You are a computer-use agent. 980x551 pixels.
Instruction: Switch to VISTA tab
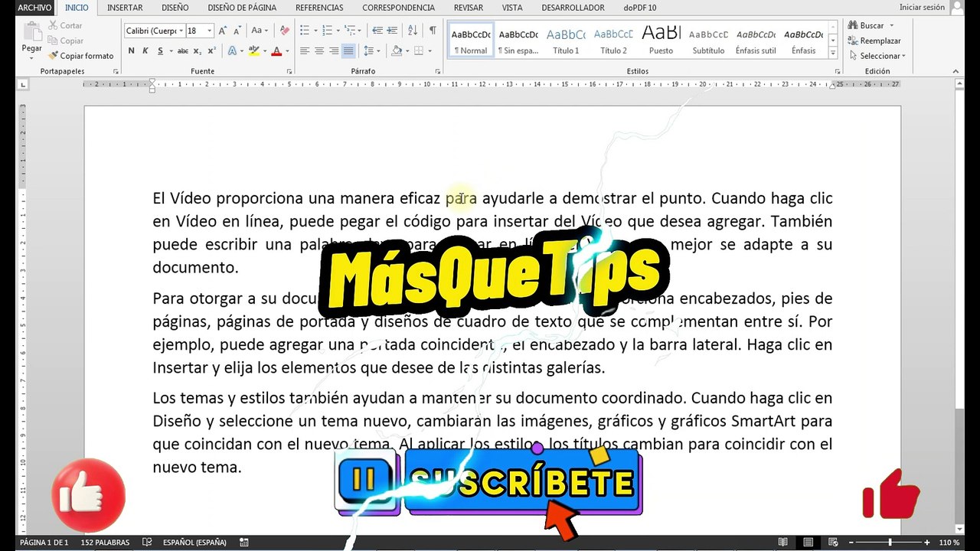coord(512,8)
